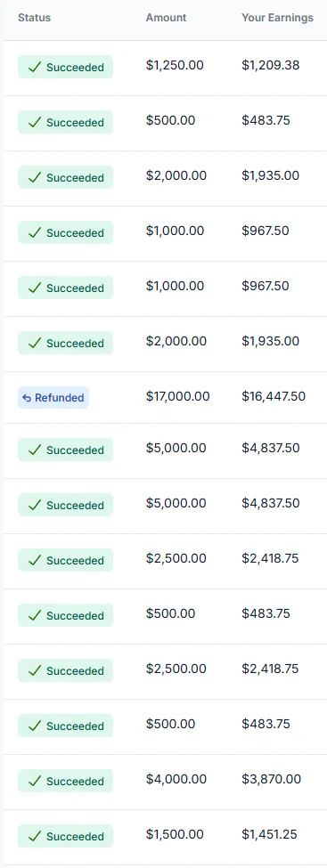Click the $1,451.25 earnings value
Screen dimensions: 327x868
tap(269, 834)
